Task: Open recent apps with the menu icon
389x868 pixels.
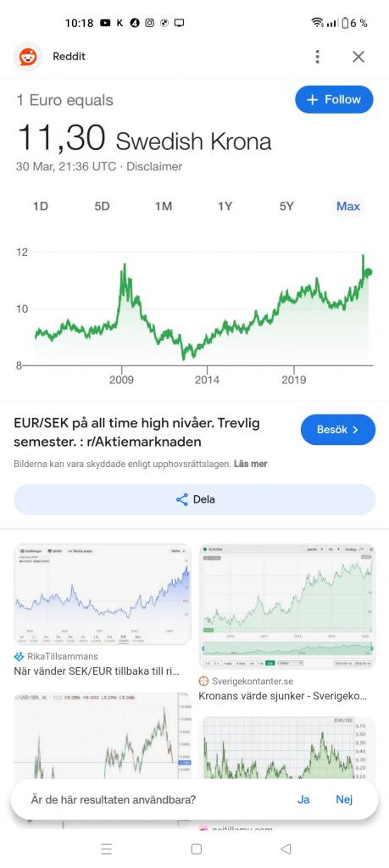Action: pos(107,849)
